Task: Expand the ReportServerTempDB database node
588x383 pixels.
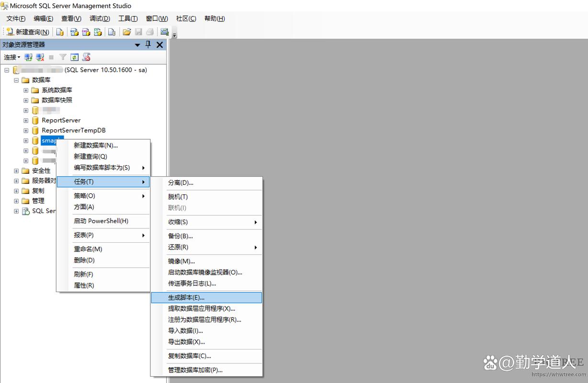Action: (x=26, y=130)
